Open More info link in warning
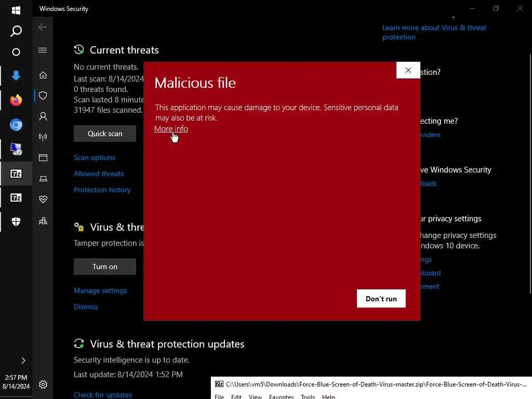 [171, 129]
